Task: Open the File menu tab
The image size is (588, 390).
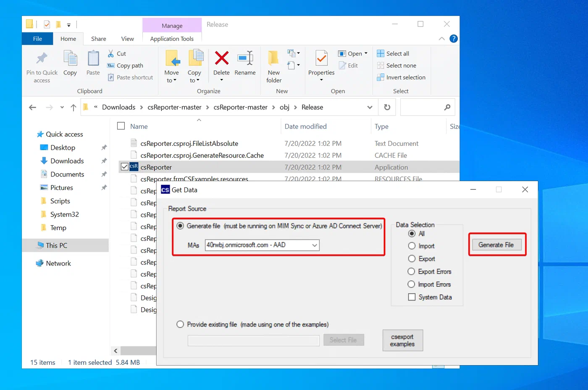Action: point(37,39)
